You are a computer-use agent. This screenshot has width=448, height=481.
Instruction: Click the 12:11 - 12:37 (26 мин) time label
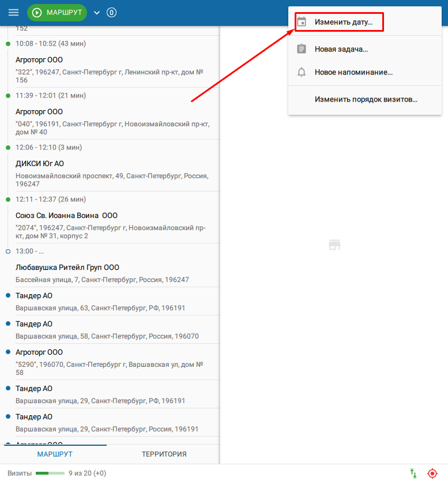[x=51, y=199]
